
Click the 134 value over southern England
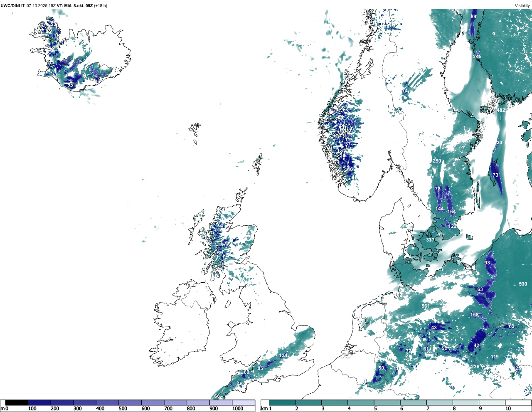tap(283, 355)
